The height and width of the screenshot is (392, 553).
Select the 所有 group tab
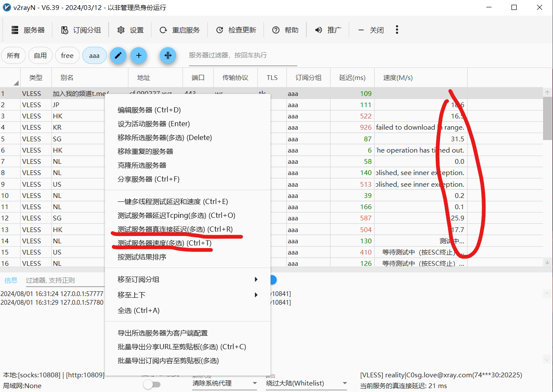(13, 55)
